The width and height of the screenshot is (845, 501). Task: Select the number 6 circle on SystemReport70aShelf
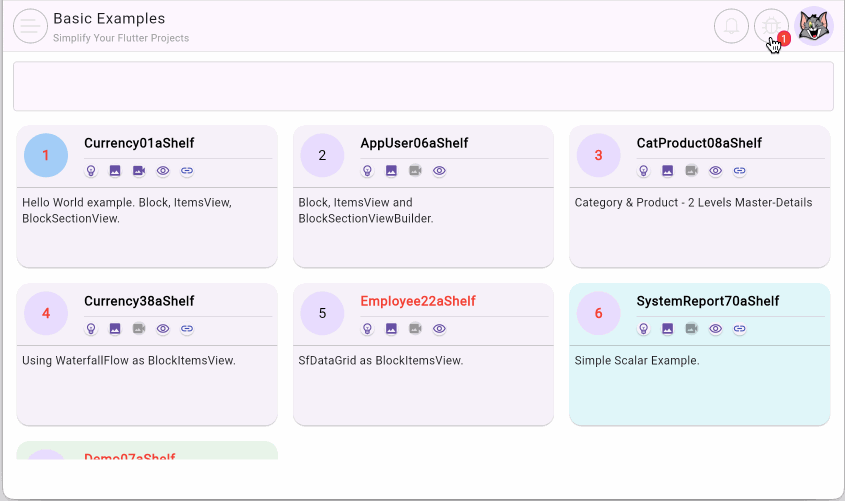point(598,313)
